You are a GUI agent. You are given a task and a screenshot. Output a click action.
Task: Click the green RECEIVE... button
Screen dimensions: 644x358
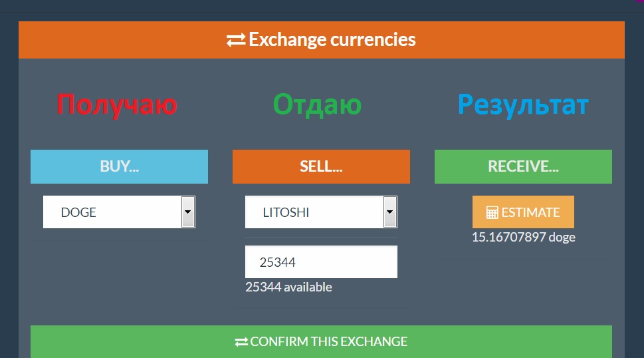click(523, 166)
